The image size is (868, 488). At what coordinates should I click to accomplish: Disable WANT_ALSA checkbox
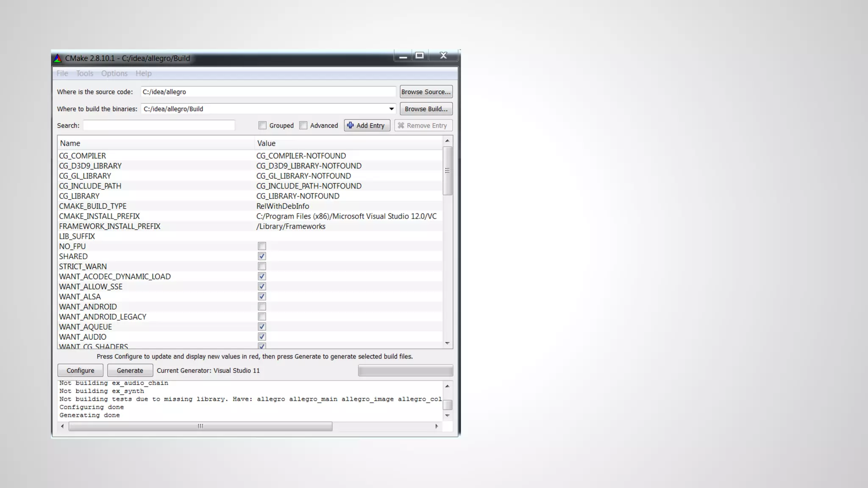[262, 297]
